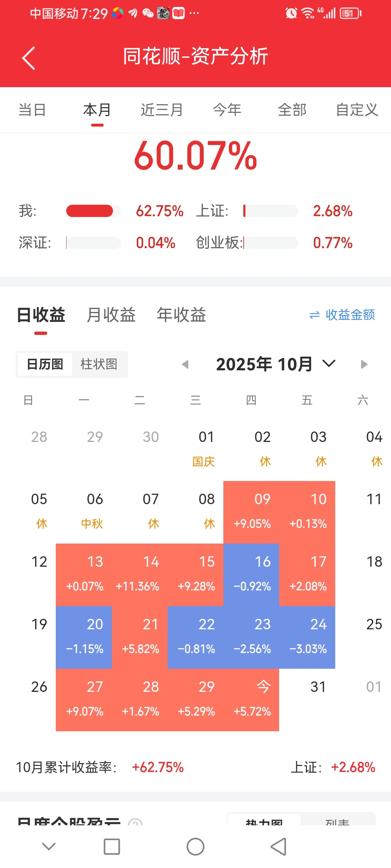
Task: Tap the hide-keyboard down chevron
Action: (x=49, y=846)
